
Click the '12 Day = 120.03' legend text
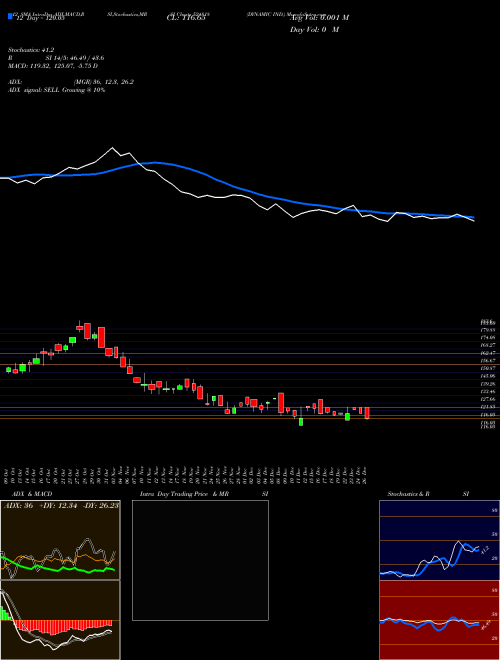[x=40, y=18]
